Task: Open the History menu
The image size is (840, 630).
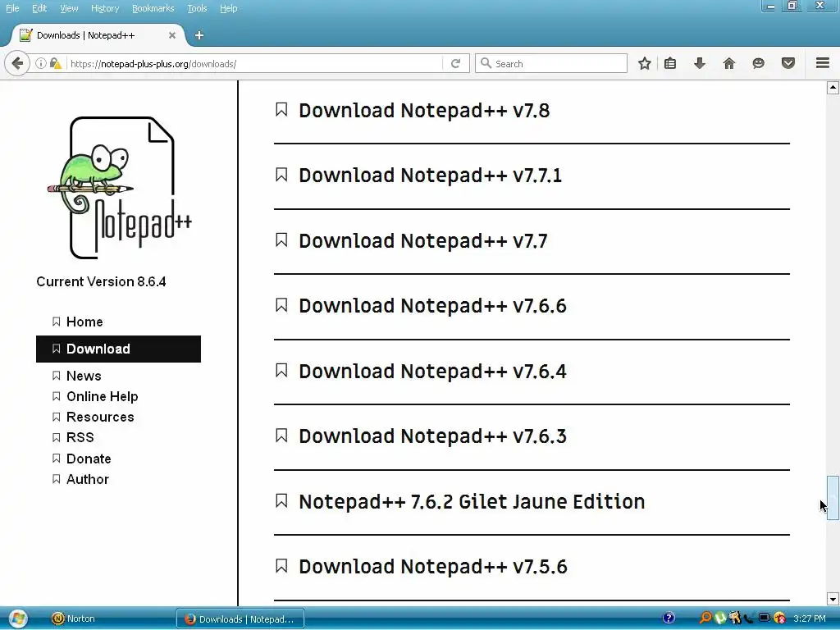Action: tap(104, 8)
